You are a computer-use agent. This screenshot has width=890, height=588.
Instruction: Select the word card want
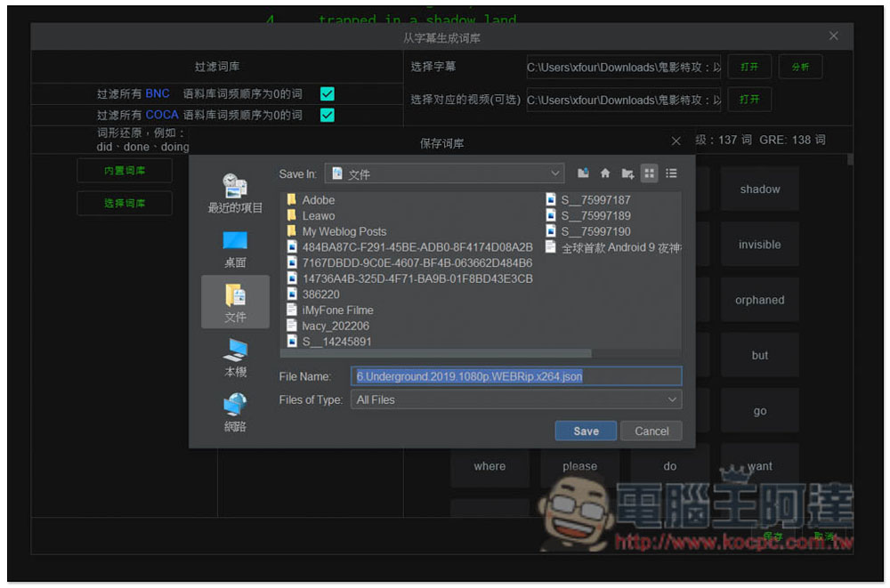(759, 466)
